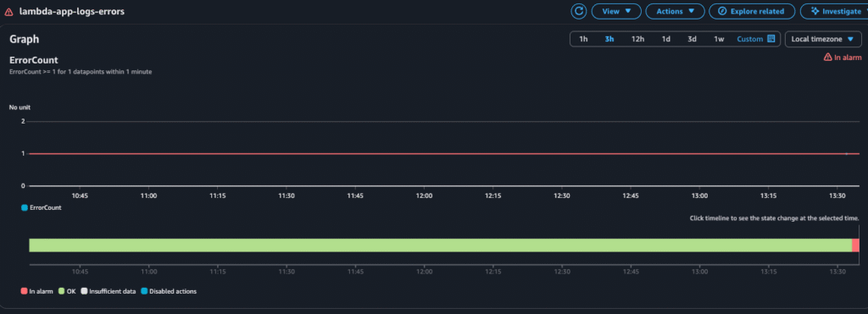Click the green OK state timeline bar
The height and width of the screenshot is (314, 868).
click(x=440, y=245)
